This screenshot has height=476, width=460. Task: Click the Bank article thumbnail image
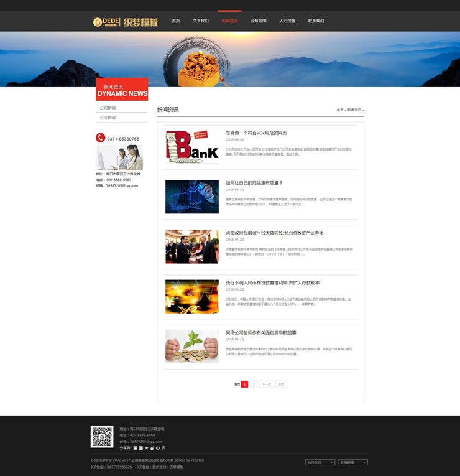[192, 147]
